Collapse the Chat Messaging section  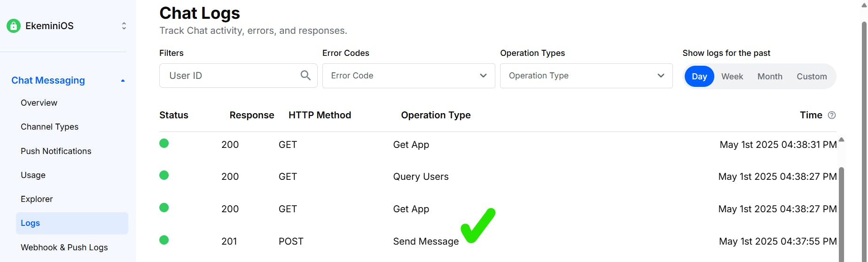point(123,81)
